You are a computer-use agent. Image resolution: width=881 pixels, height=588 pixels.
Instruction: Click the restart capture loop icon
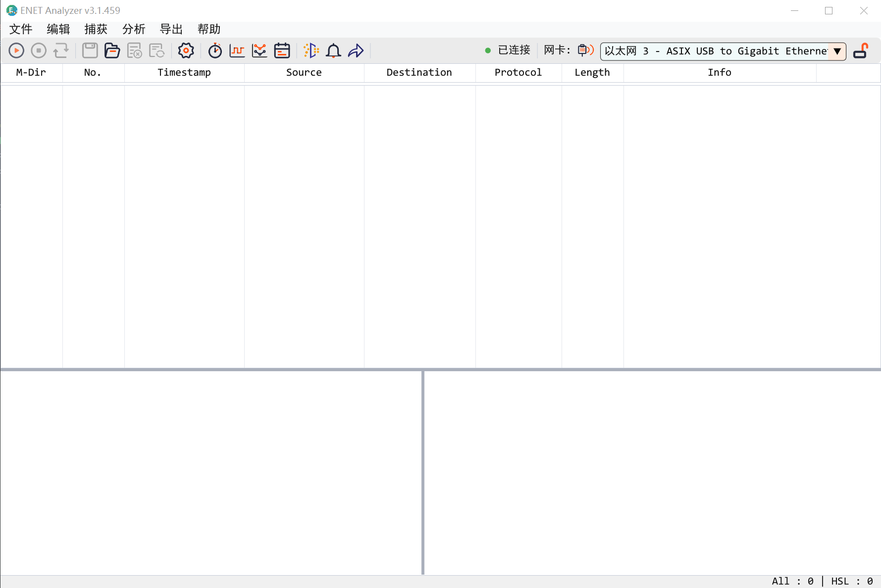pos(61,50)
